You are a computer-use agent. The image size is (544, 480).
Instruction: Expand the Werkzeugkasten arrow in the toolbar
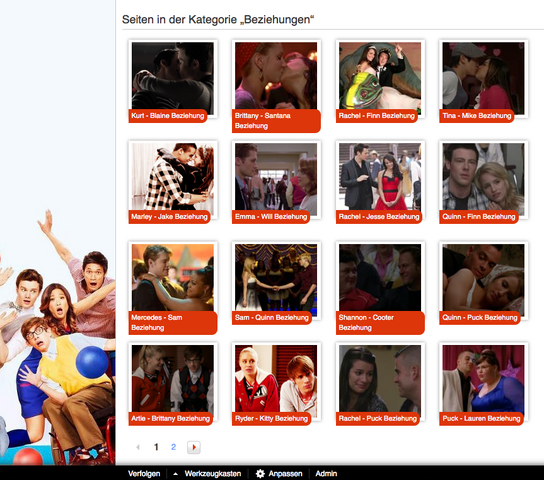point(176,474)
